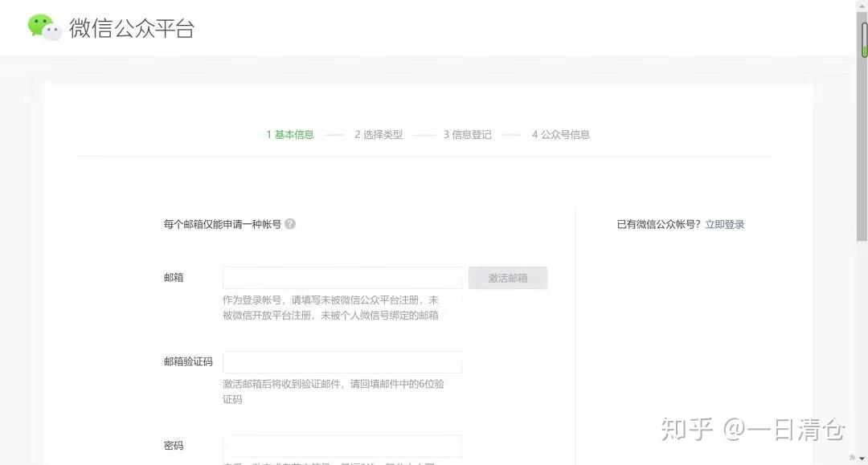868x465 pixels.
Task: Open the 立即登录 login link
Action: tap(725, 225)
